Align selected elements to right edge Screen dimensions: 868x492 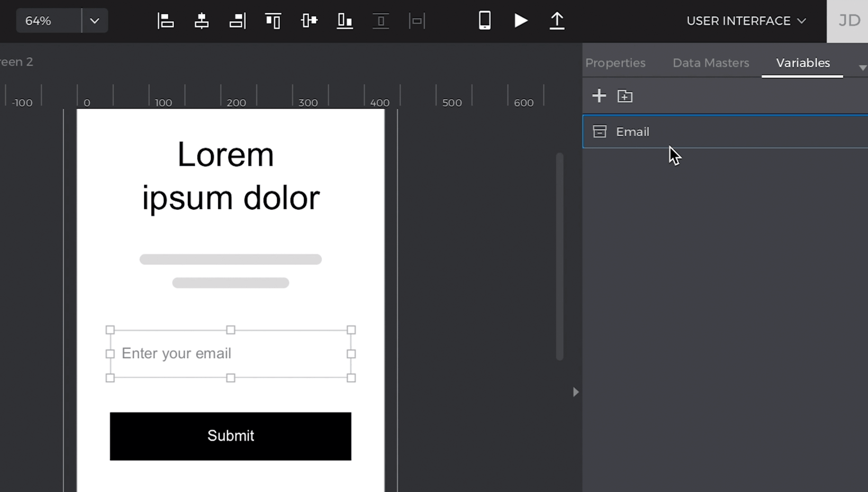click(x=237, y=21)
